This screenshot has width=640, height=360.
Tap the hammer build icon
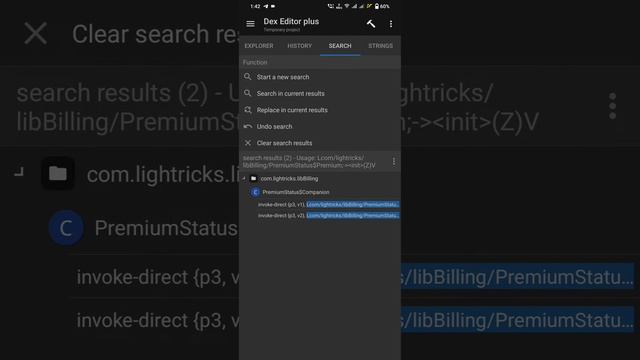point(371,24)
